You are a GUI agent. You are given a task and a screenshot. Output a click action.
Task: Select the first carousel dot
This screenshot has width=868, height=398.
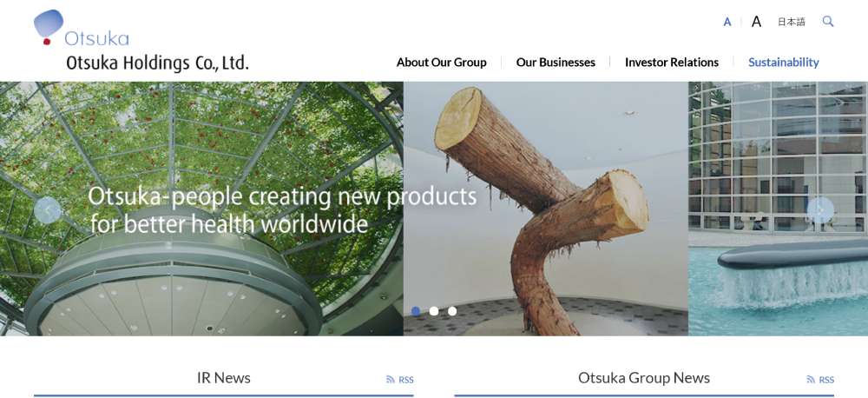pos(416,311)
